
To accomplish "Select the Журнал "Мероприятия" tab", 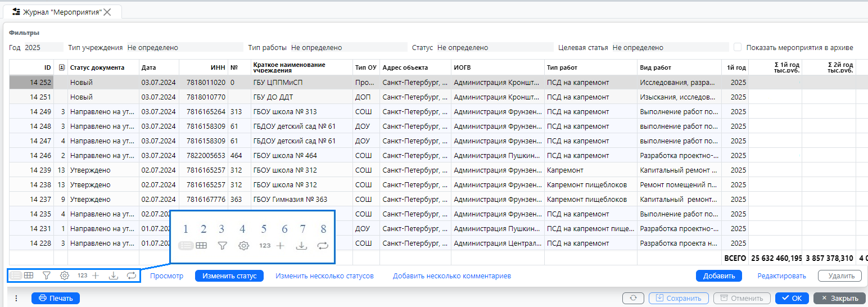I will pyautogui.click(x=61, y=12).
